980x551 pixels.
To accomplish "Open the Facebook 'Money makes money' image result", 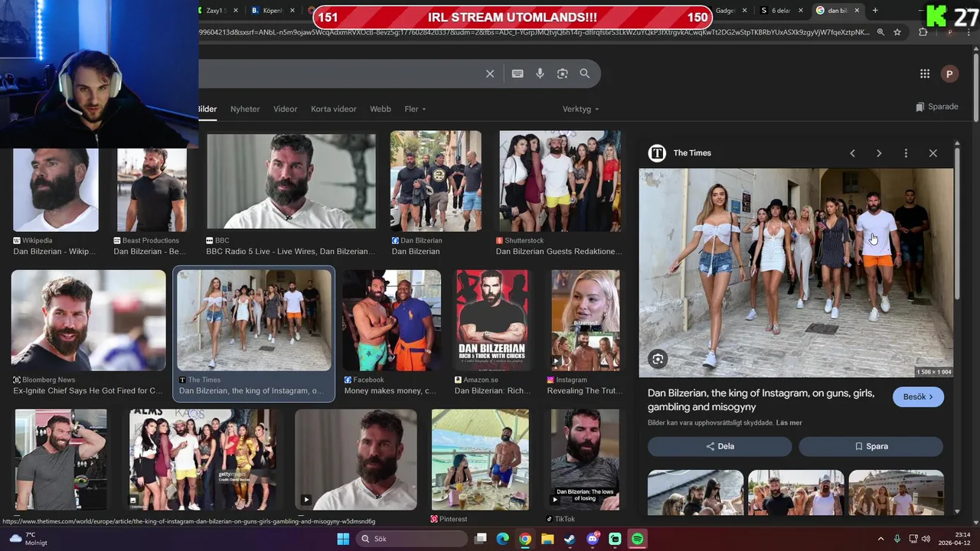I will pos(391,321).
